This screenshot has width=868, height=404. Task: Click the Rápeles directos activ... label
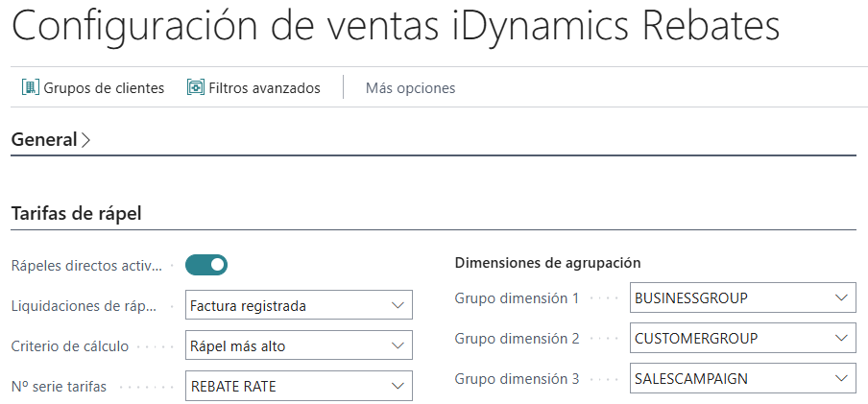pyautogui.click(x=87, y=266)
